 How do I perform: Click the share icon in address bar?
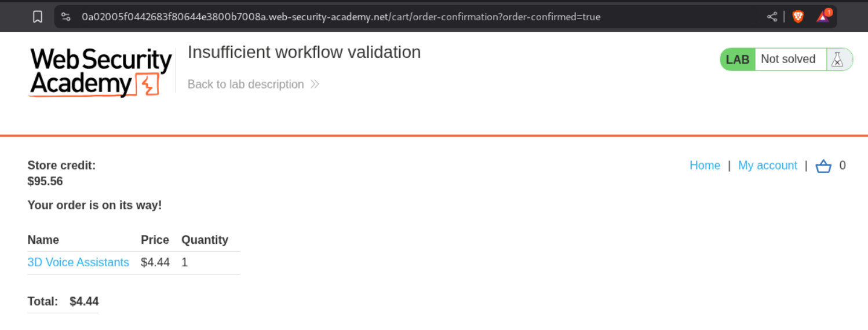point(772,17)
